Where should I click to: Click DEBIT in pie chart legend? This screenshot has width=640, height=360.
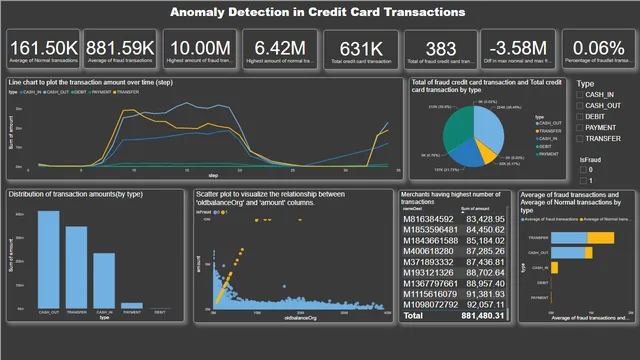(x=544, y=147)
